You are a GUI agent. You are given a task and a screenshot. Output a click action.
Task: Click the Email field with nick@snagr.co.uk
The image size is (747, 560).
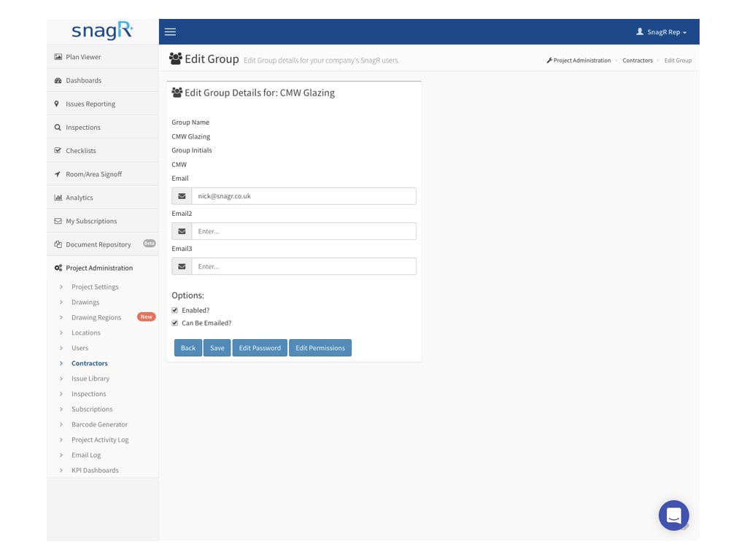304,196
